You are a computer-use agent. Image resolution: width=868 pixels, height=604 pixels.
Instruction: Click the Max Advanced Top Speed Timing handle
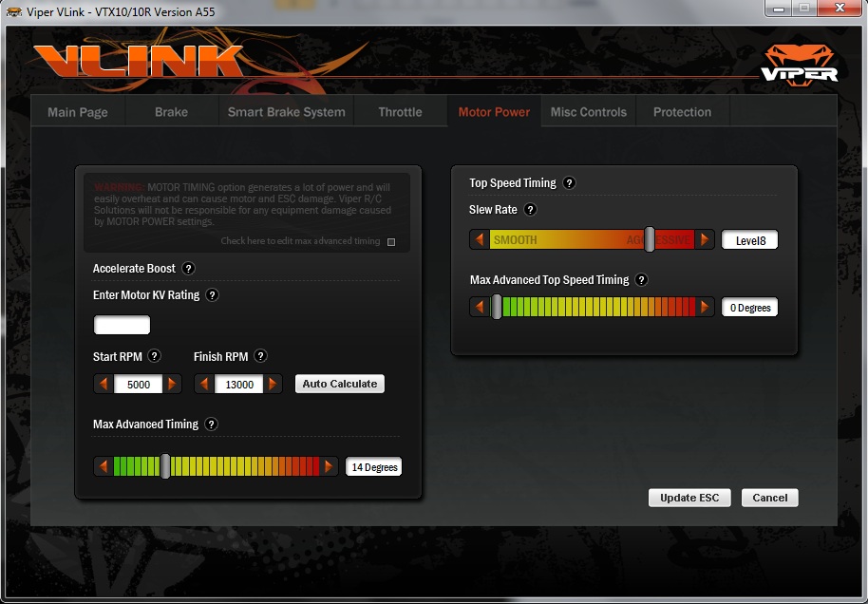tap(497, 307)
